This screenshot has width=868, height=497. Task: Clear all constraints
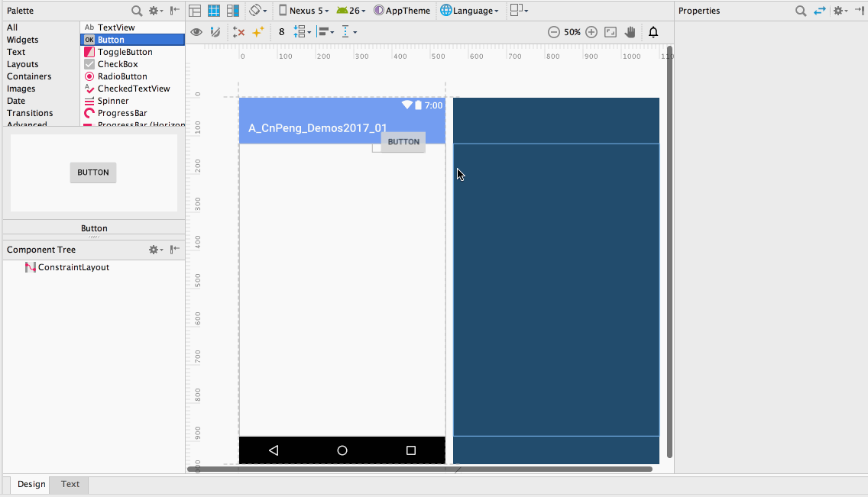pos(238,32)
